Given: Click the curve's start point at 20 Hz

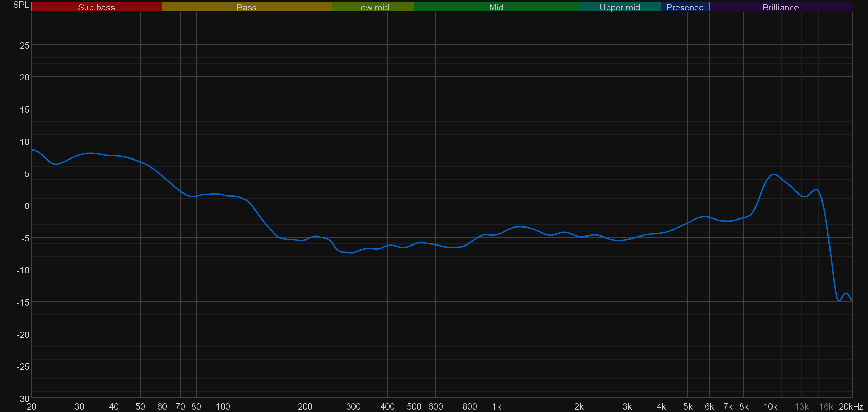Looking at the screenshot, I should (32, 149).
